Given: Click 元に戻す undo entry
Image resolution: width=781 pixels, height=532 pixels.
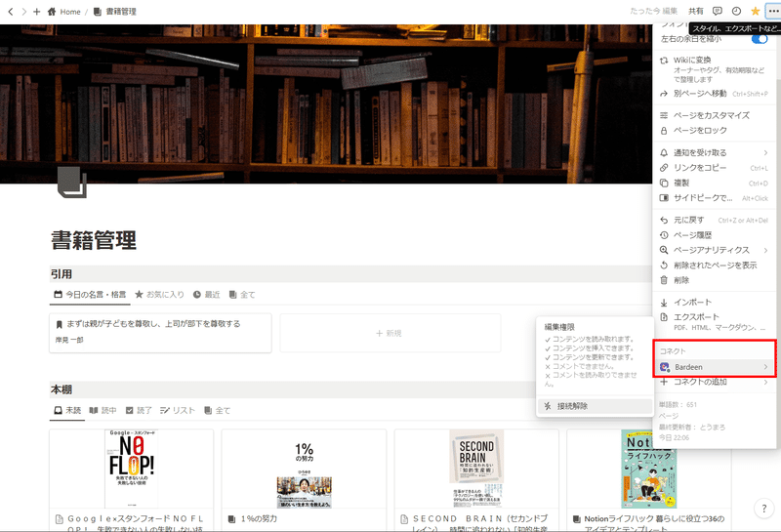Looking at the screenshot, I should pos(715,220).
